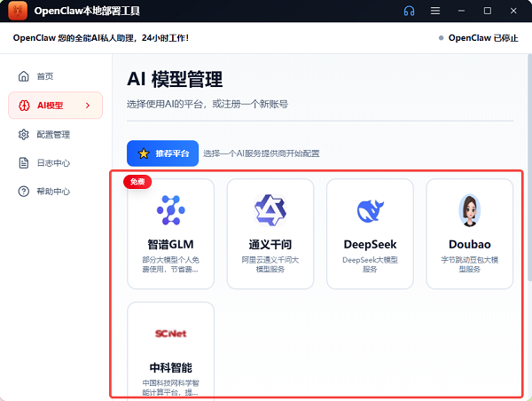Expand the AI模型 chevron arrow

(x=88, y=106)
